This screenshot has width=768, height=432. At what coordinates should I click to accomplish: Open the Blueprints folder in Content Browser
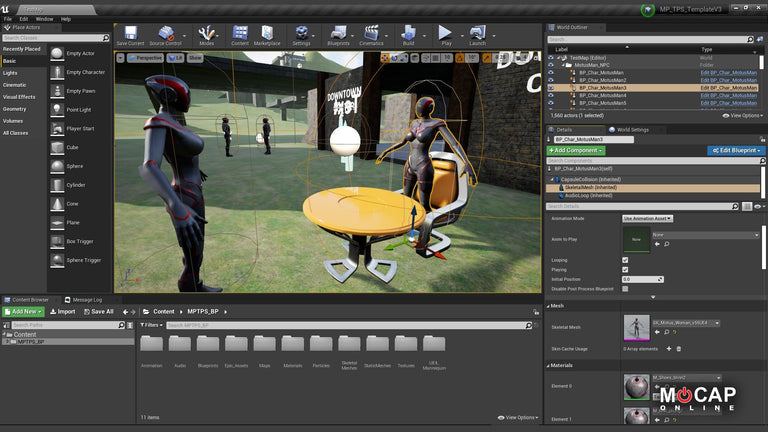208,345
